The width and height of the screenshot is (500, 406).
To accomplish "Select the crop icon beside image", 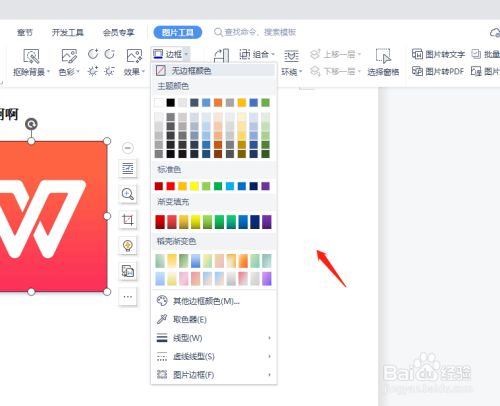I will [128, 220].
